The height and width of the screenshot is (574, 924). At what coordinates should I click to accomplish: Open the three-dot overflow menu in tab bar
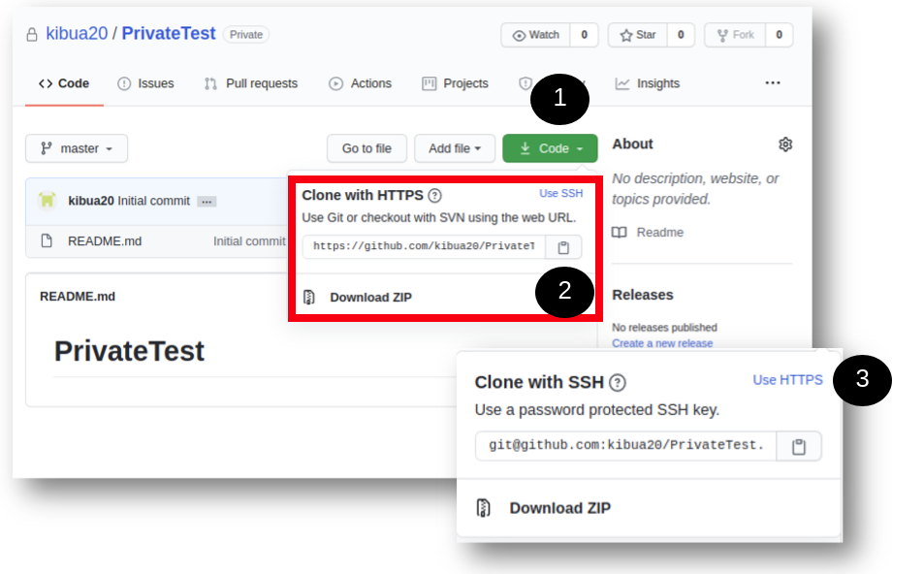point(773,83)
